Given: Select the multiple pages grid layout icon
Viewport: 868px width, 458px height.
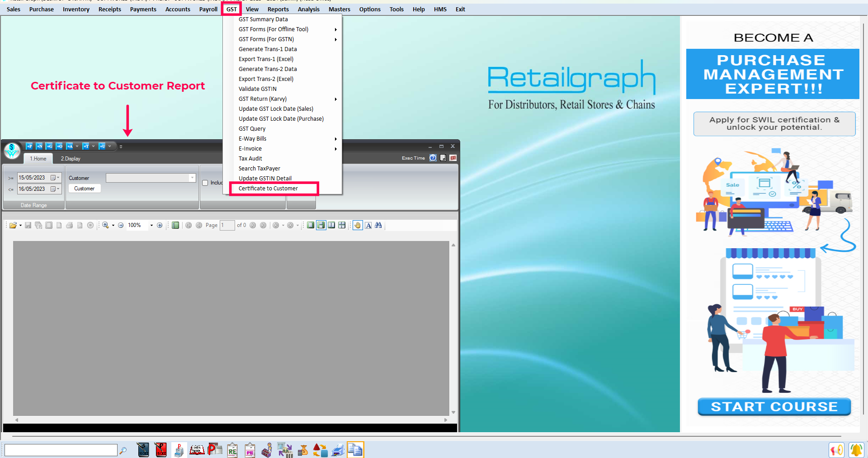Looking at the screenshot, I should coord(342,225).
